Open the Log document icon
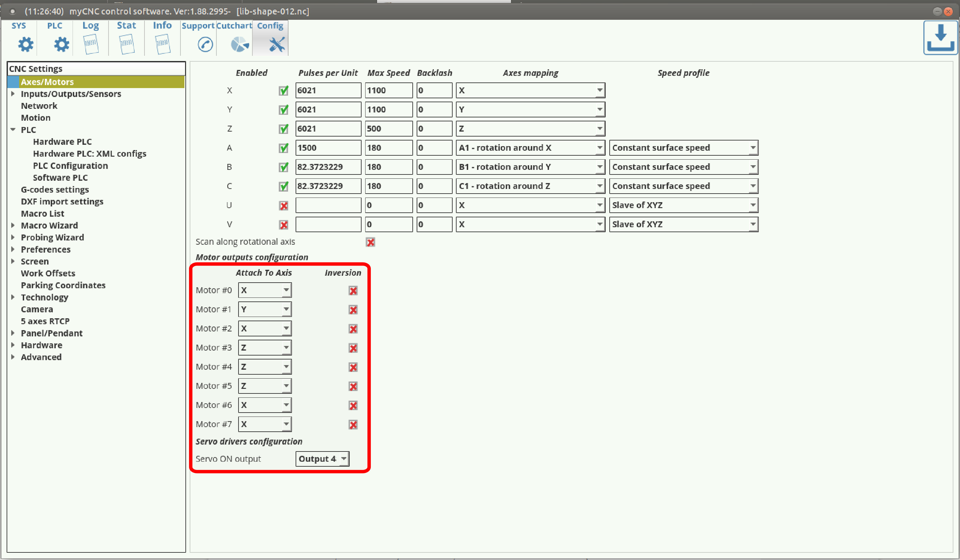This screenshot has height=560, width=960. point(91,45)
